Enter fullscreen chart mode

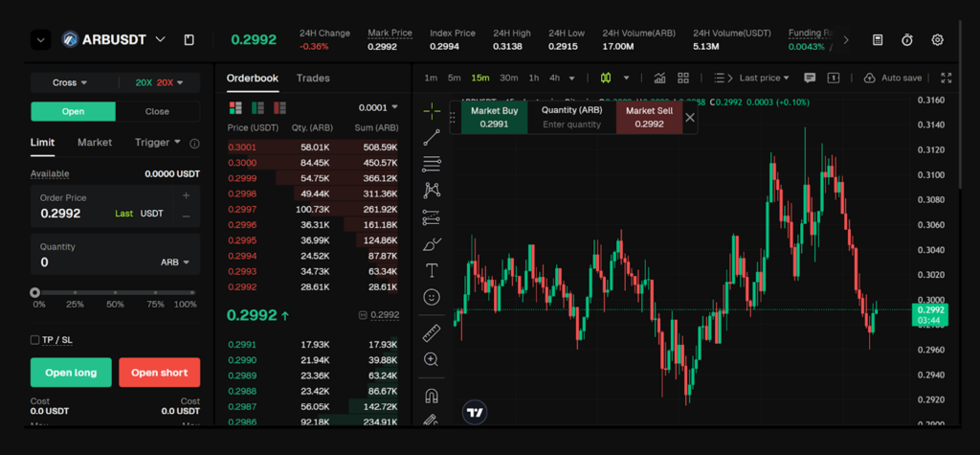[947, 78]
